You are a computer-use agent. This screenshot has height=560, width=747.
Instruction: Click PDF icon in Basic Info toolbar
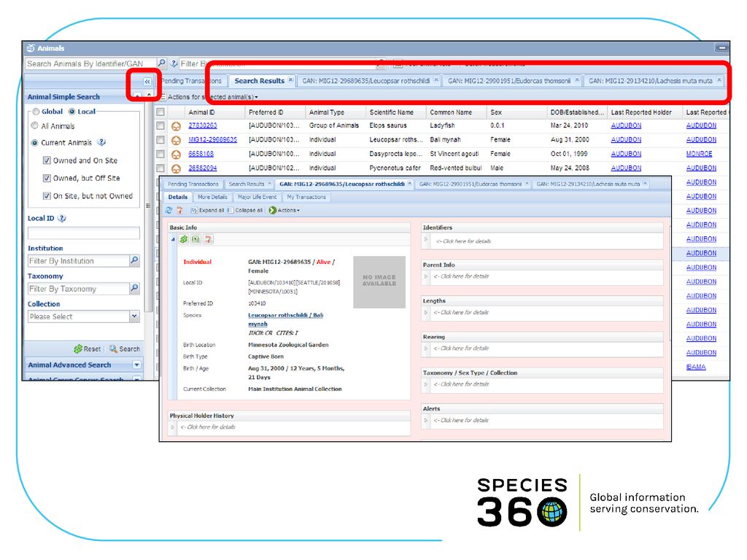point(208,239)
